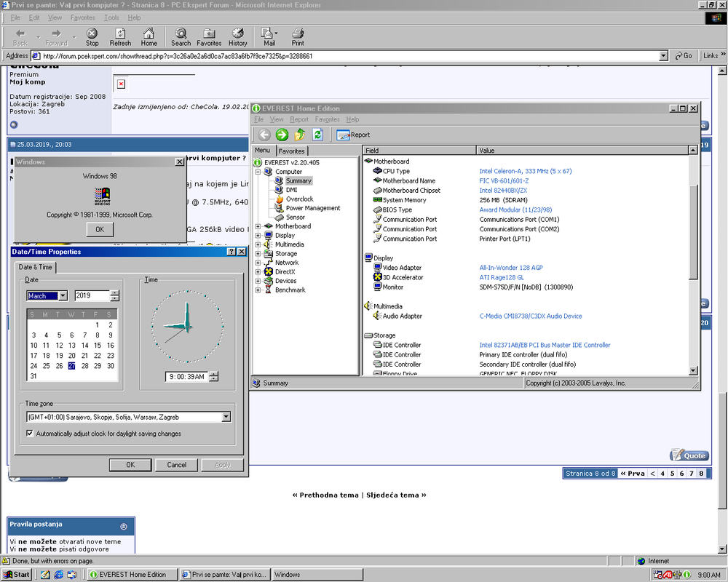Expand the Multimedia node in EVEREST tree

[x=258, y=244]
